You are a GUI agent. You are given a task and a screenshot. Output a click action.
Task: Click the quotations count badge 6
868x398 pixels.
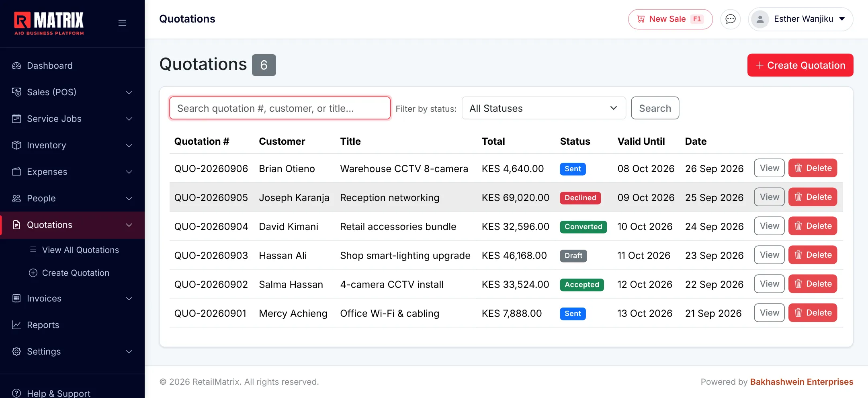264,65
